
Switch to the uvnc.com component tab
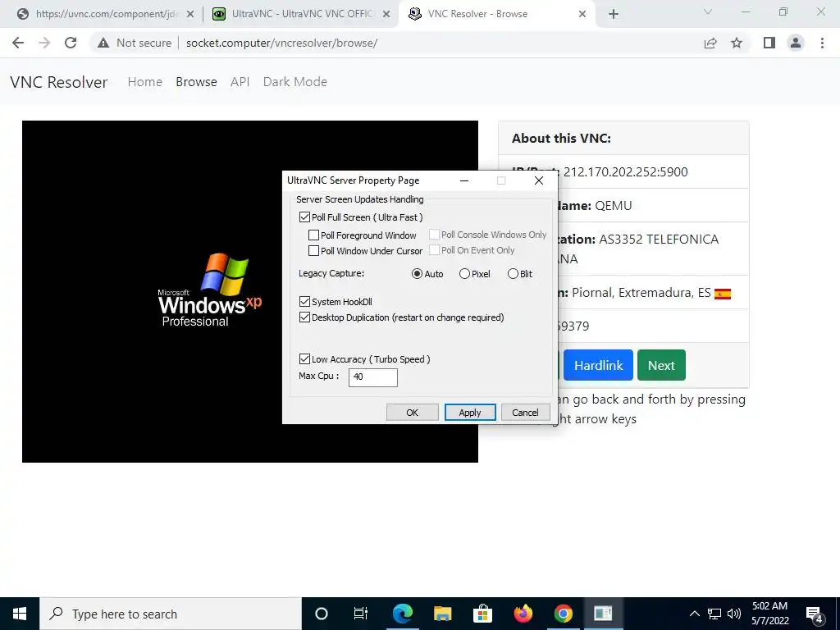(x=104, y=14)
